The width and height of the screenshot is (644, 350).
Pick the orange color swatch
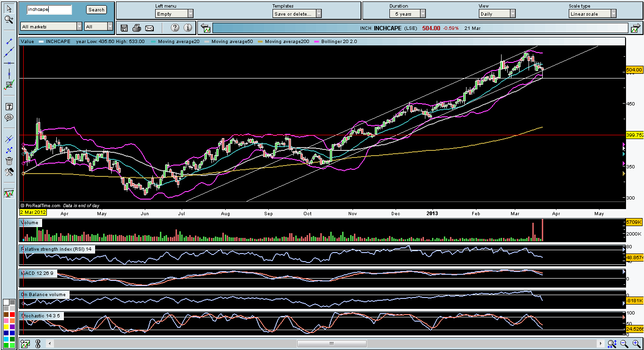tap(12, 321)
